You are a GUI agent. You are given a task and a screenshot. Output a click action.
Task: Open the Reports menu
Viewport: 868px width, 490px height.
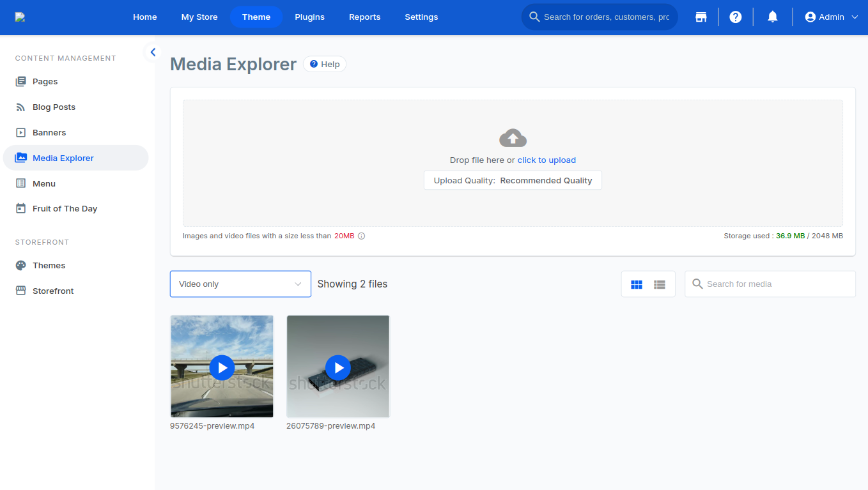tap(365, 17)
